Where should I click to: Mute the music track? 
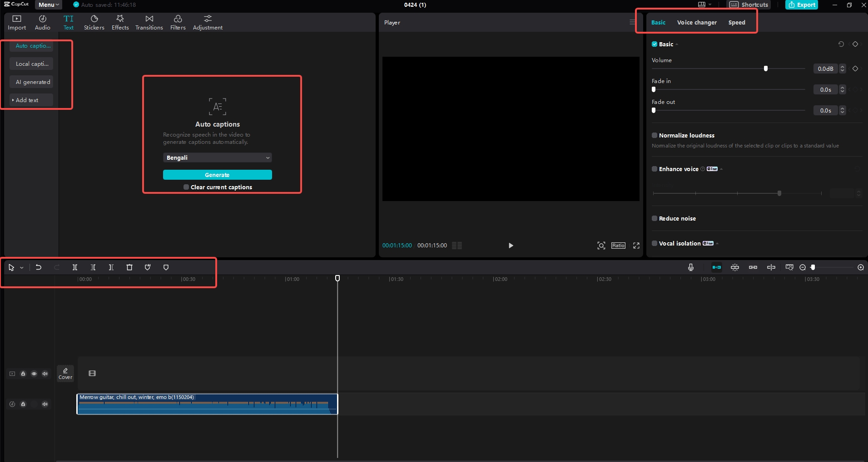[x=45, y=404]
